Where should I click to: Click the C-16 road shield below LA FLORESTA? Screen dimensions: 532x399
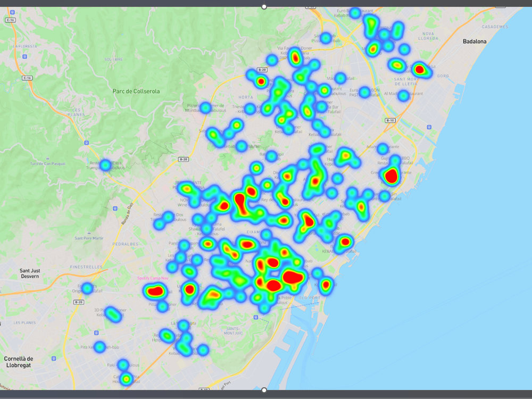click(27, 78)
